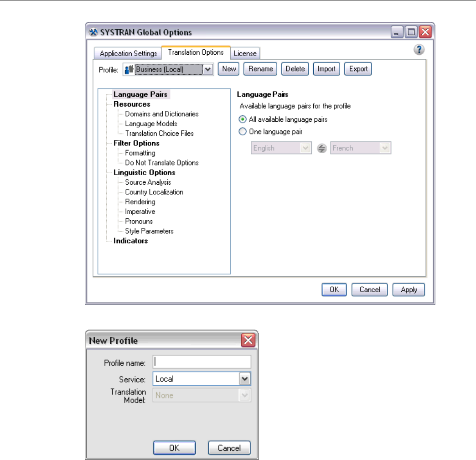476x460 pixels.
Task: Click the Export profile button
Action: (358, 69)
